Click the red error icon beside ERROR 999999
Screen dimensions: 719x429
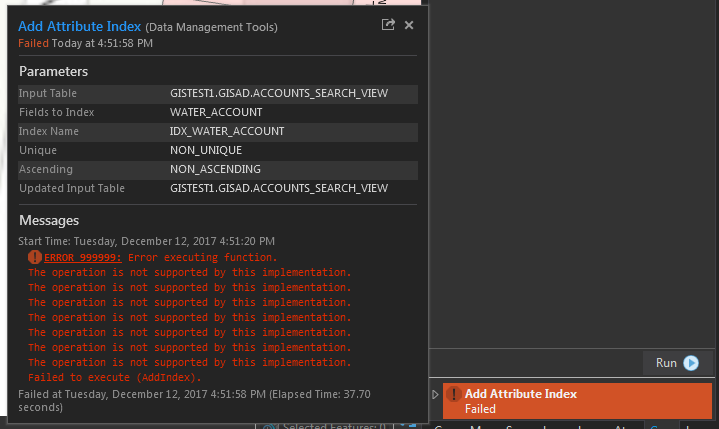(35, 257)
